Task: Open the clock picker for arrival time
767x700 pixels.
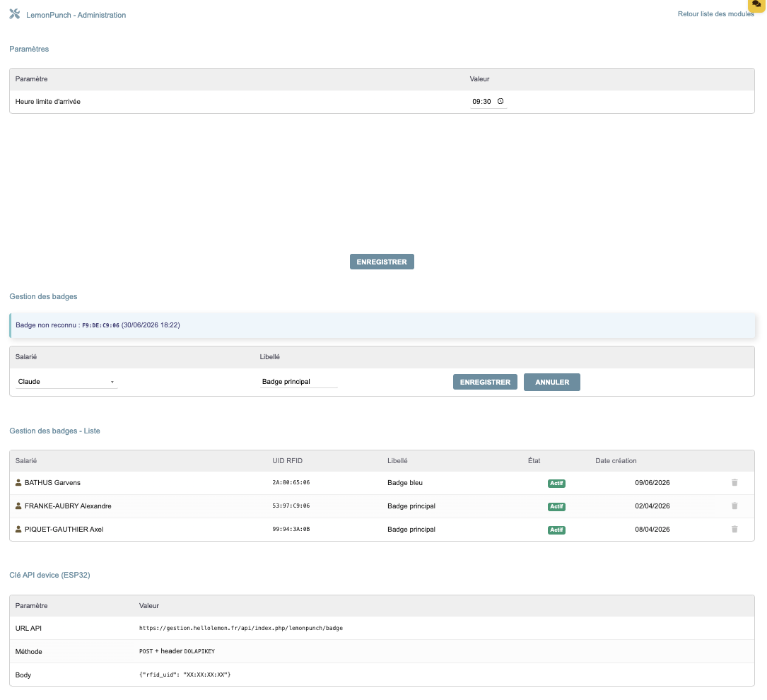Action: coord(500,101)
